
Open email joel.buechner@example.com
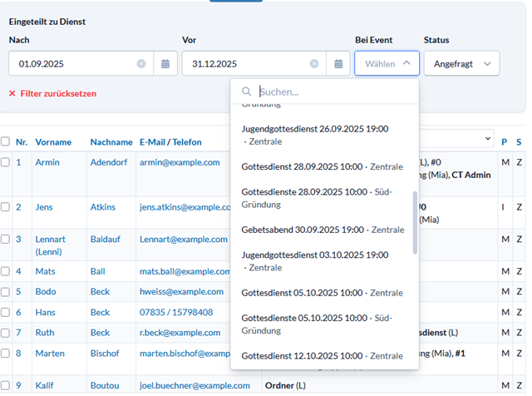(x=195, y=385)
